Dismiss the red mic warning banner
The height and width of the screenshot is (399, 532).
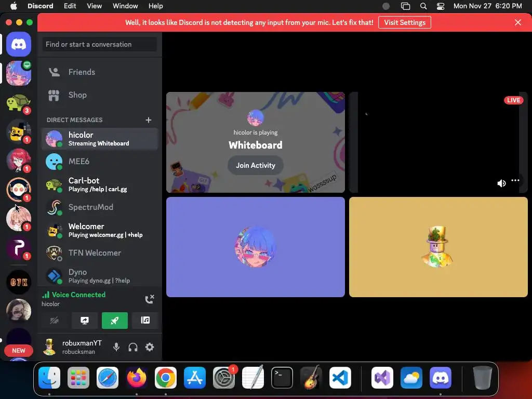click(x=518, y=22)
